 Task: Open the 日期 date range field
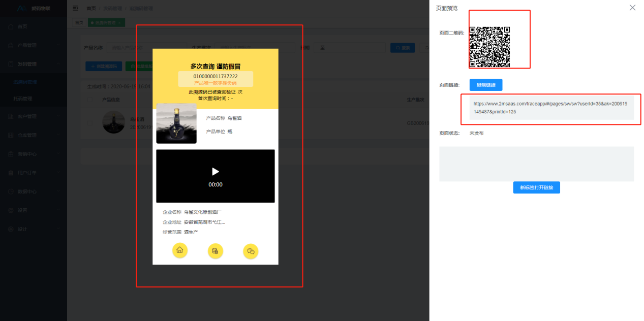pyautogui.click(x=349, y=48)
